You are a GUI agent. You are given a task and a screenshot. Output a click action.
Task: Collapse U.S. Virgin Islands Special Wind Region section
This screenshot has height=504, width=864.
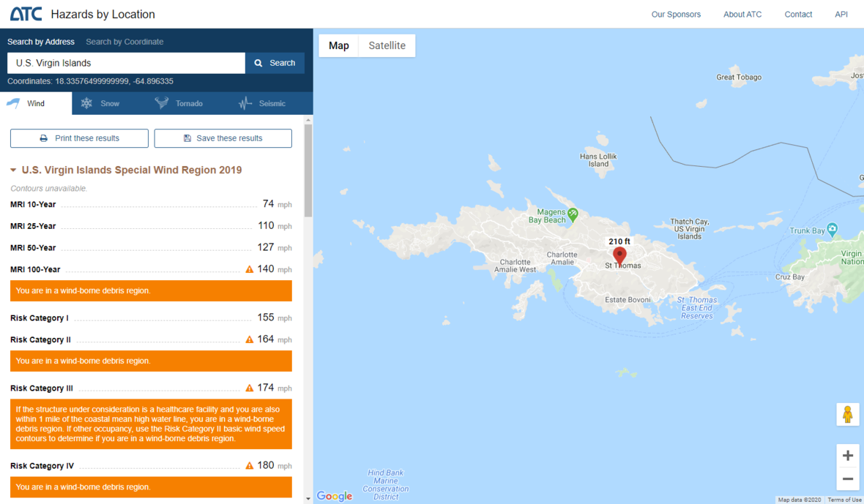click(13, 170)
